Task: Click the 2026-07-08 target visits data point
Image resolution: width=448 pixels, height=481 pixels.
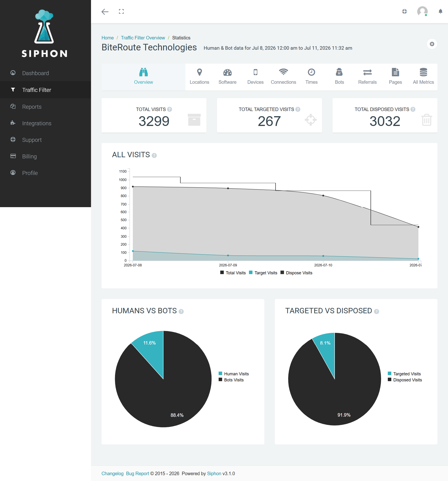Action: coord(133,251)
